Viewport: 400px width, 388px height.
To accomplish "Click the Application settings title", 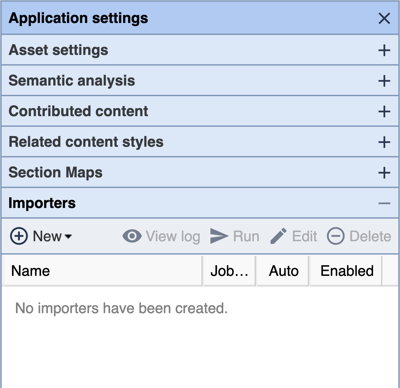I will (x=78, y=18).
